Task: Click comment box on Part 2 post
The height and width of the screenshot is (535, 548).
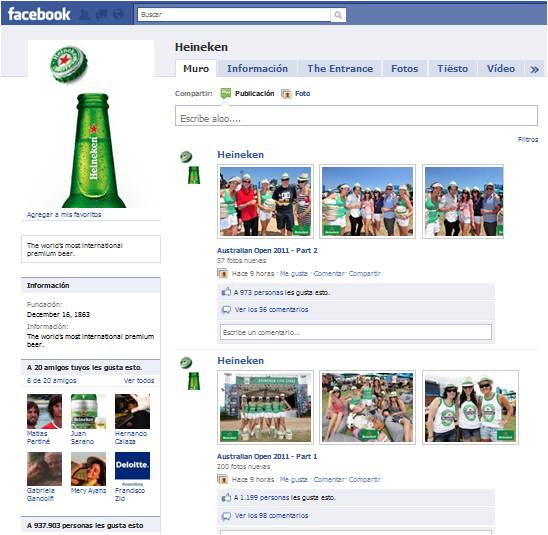Action: tap(356, 332)
